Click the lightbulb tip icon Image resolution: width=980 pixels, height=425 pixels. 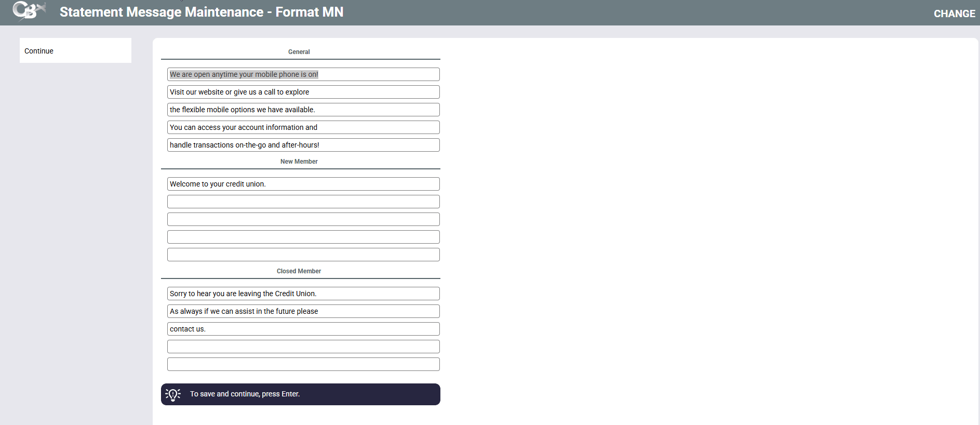173,394
